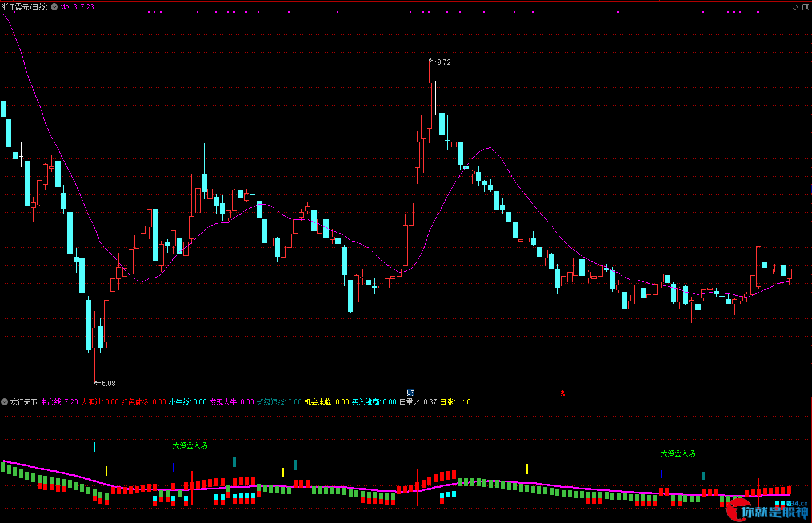Screen dimensions: 812x523
Task: Select the 日涨: 1.10 readout
Action: click(x=455, y=402)
